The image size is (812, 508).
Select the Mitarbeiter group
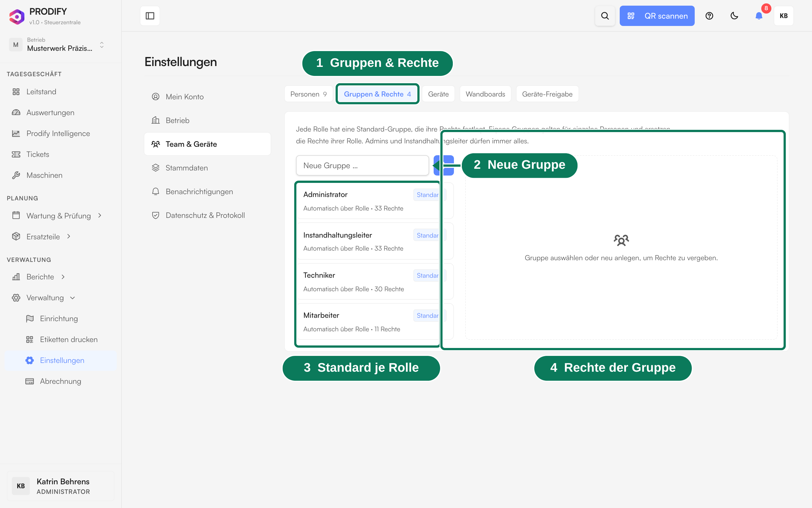[x=375, y=322]
